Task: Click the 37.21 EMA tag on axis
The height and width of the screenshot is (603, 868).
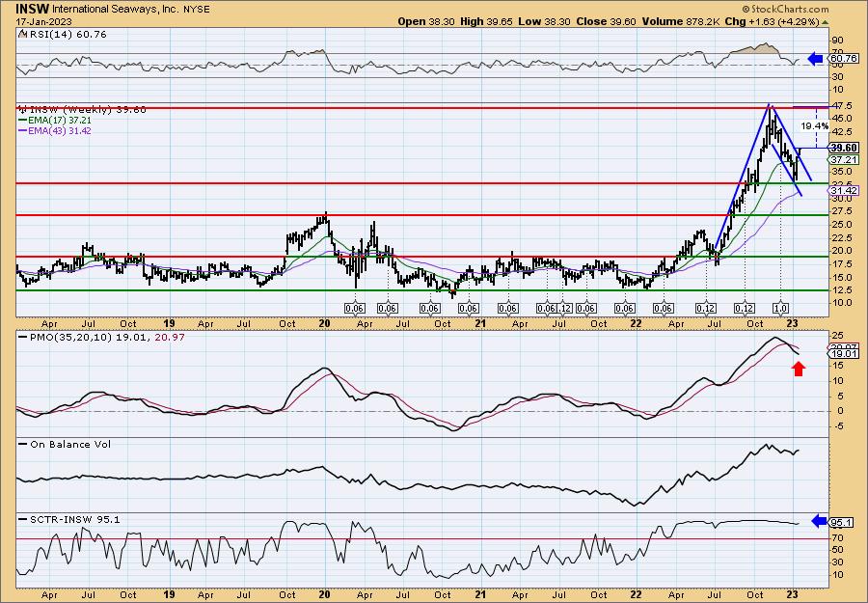Action: coord(844,159)
